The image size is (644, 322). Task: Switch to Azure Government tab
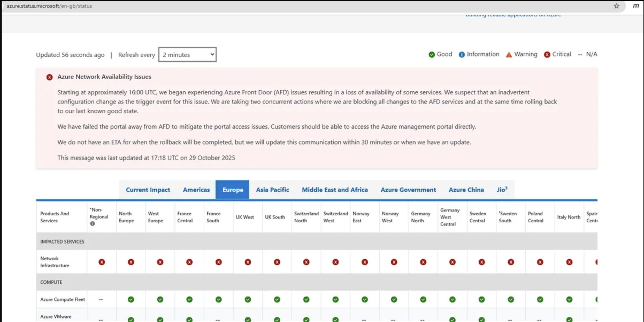pos(408,190)
